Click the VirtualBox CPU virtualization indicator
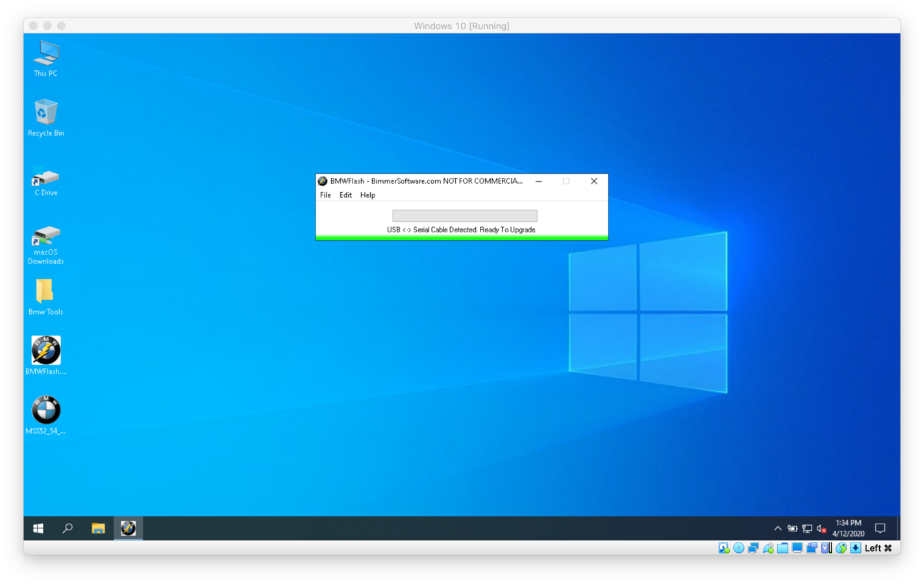The height and width of the screenshot is (584, 924). coord(827,548)
